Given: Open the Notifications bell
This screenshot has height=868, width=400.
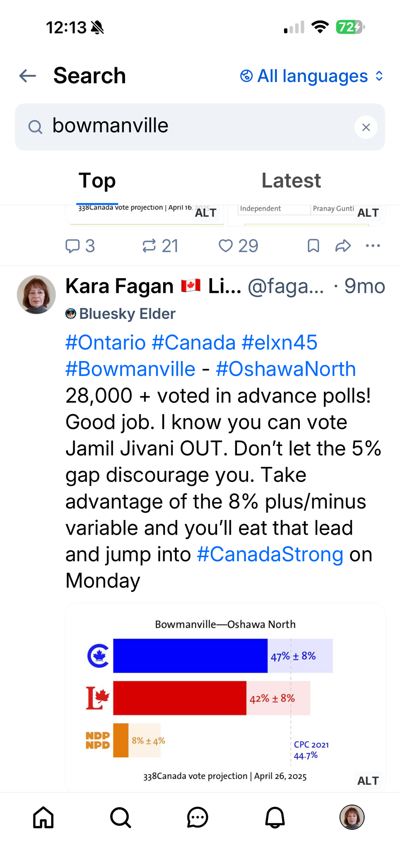Looking at the screenshot, I should (275, 818).
